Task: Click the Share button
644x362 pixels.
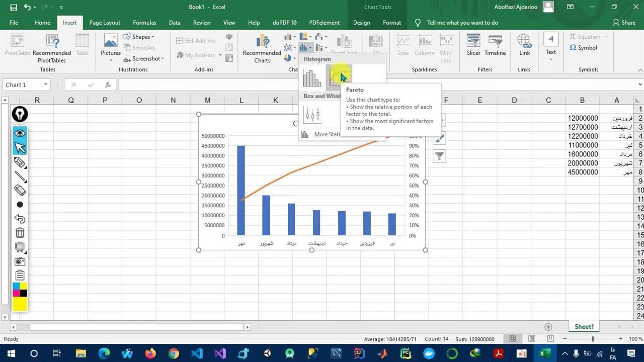Action: click(624, 23)
